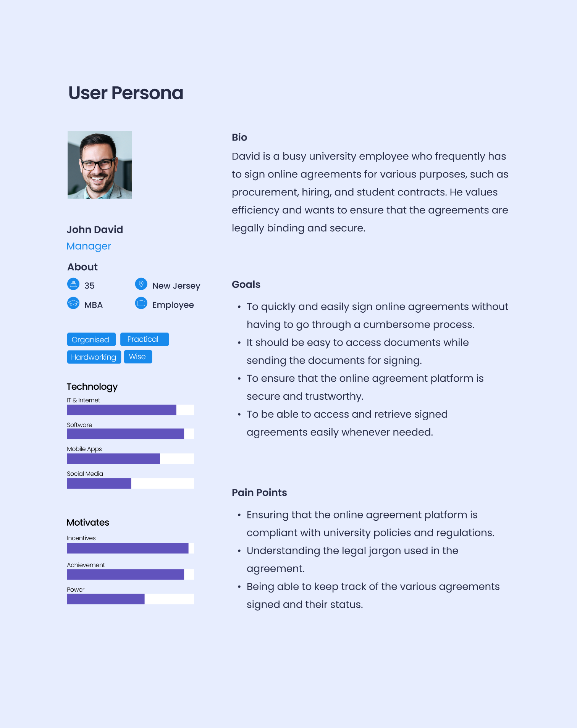Image resolution: width=577 pixels, height=728 pixels.
Task: Click the Achievement motivation bar
Action: [130, 575]
